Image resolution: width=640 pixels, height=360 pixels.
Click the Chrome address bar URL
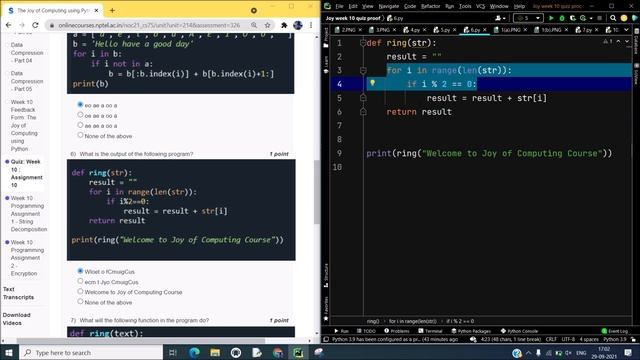149,25
